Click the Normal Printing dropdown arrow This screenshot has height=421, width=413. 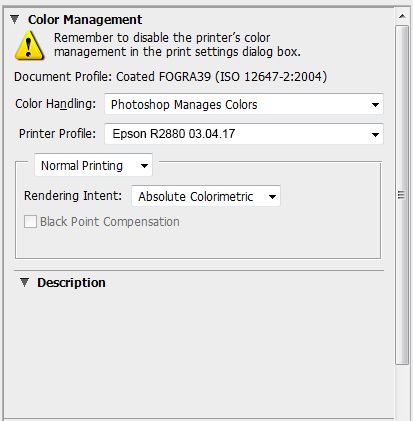click(144, 166)
